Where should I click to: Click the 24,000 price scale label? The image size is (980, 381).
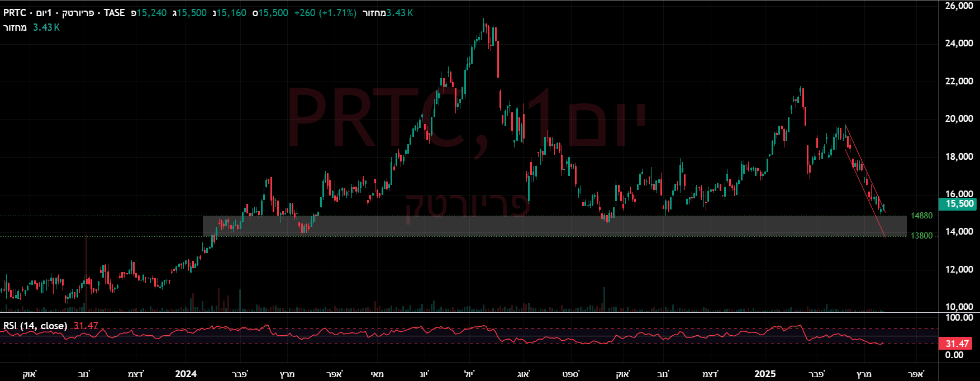pos(959,44)
